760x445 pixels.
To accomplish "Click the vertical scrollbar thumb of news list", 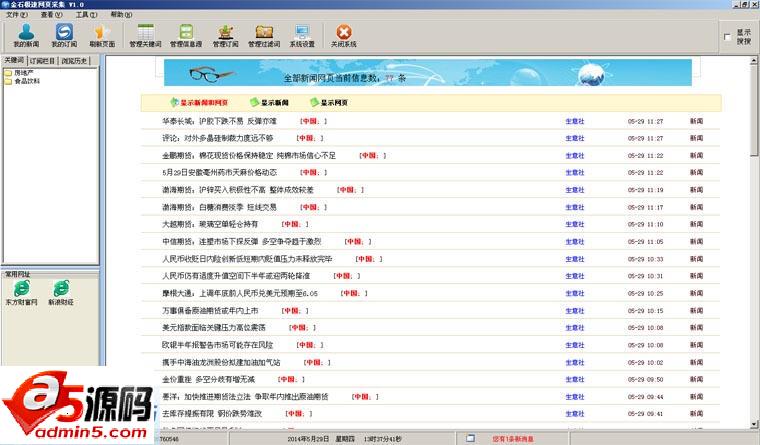I will 754,111.
